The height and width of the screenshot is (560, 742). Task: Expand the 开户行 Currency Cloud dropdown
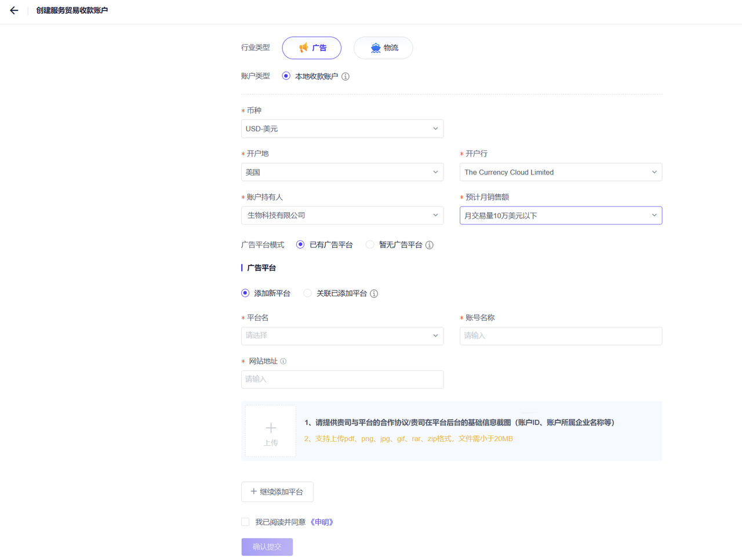(561, 172)
